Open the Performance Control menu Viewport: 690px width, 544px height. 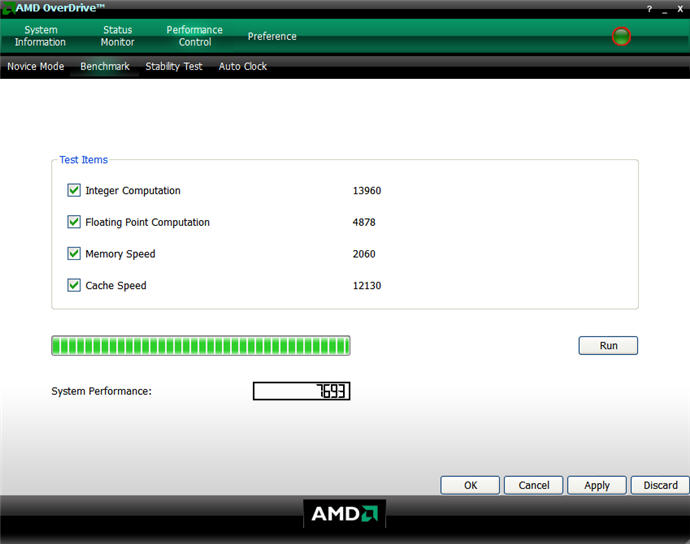coord(195,36)
